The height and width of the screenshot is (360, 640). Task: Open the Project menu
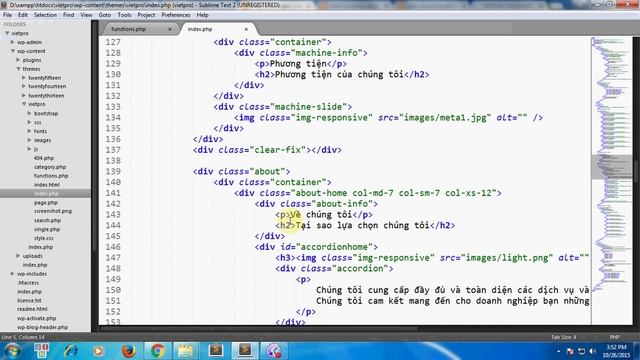click(x=146, y=15)
